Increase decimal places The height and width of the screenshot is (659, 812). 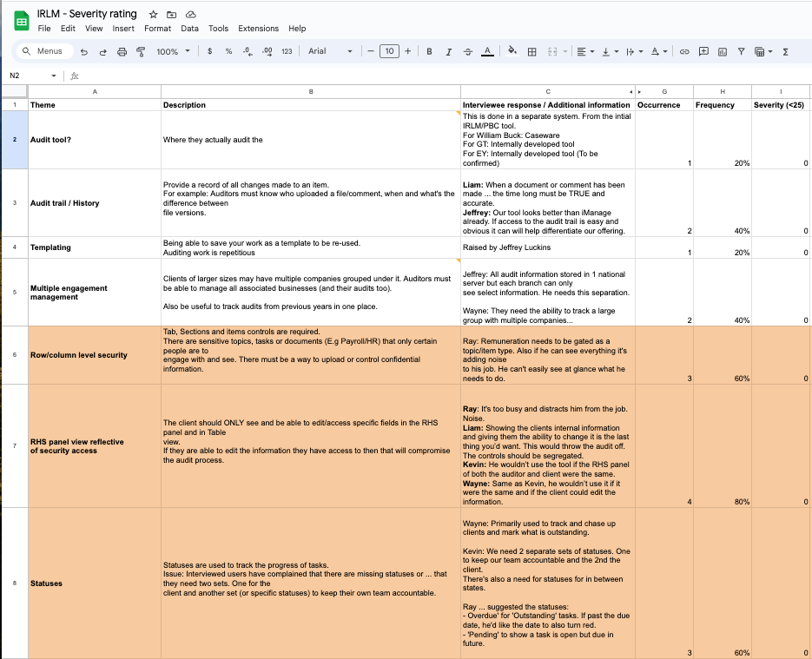click(x=267, y=51)
